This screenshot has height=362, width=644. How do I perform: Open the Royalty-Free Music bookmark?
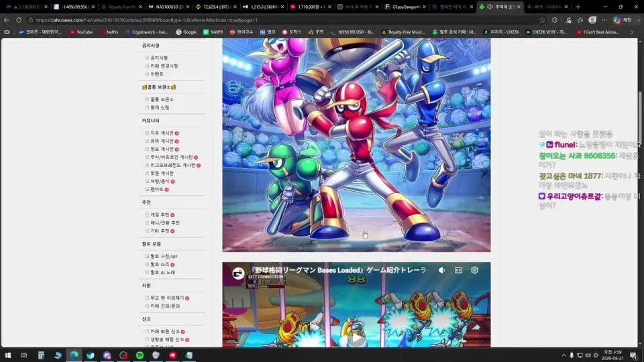[403, 32]
